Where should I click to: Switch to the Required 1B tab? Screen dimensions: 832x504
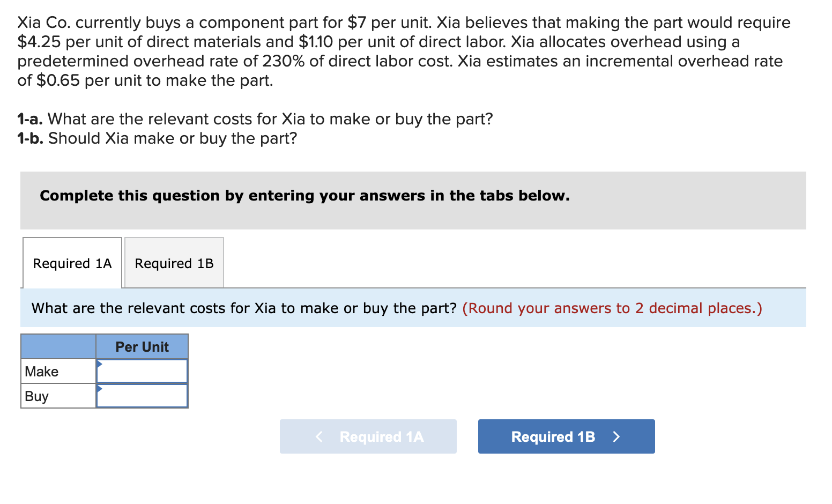point(174,263)
